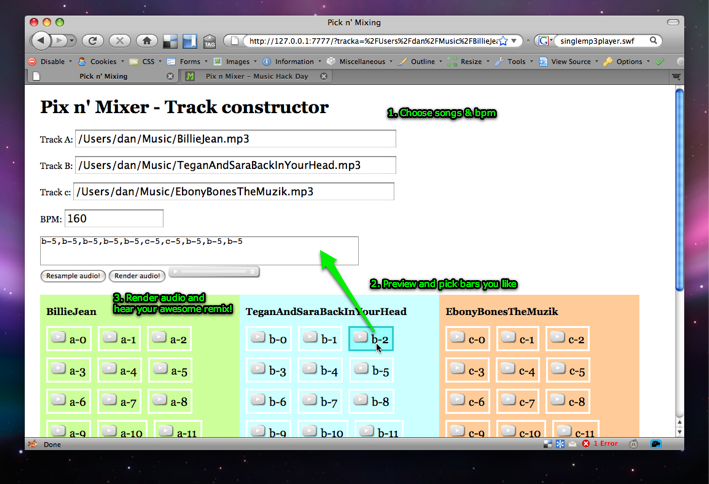Screen dimensions: 709x484
Task: Click the Render audio! button
Action: 137,276
